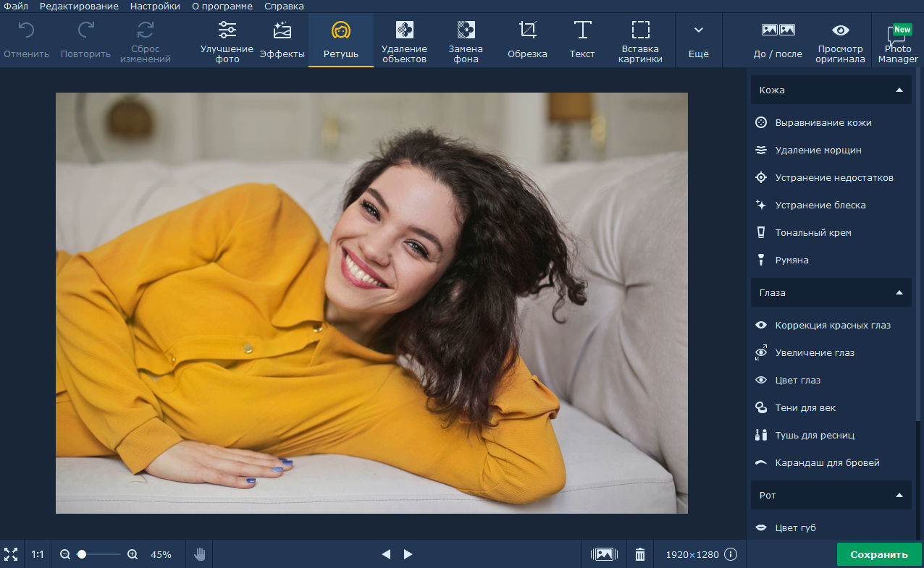Open the Редактирование menu
Viewport: 924px width, 568px height.
(x=79, y=7)
